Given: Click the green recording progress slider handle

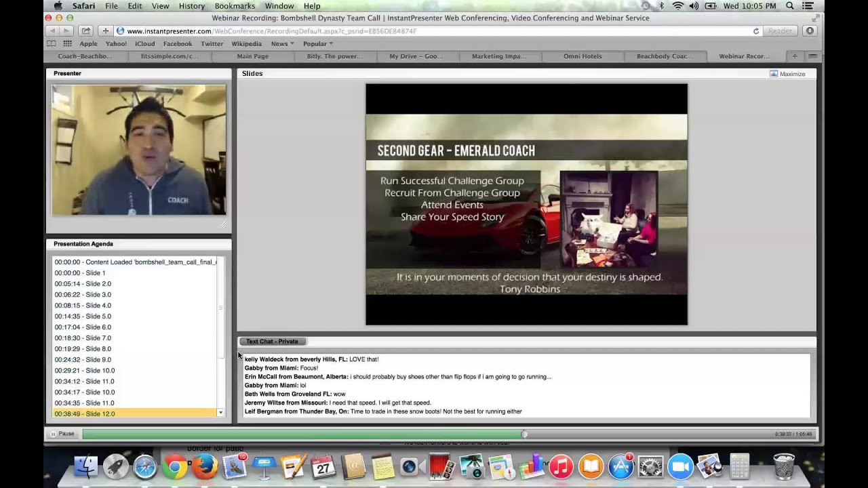Looking at the screenshot, I should [x=524, y=434].
